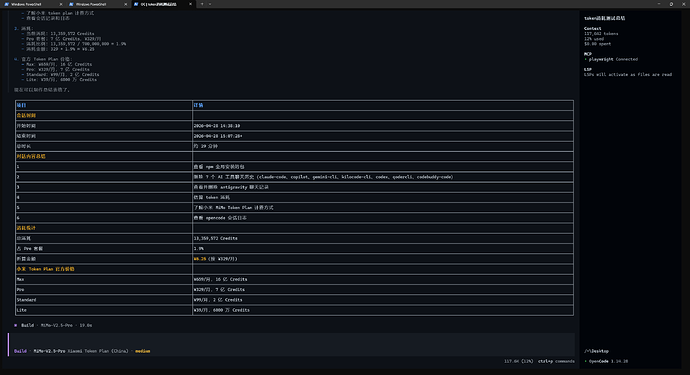Click start time cell 2026-04-28 14:38:39
The image size is (690, 375).
[383, 126]
